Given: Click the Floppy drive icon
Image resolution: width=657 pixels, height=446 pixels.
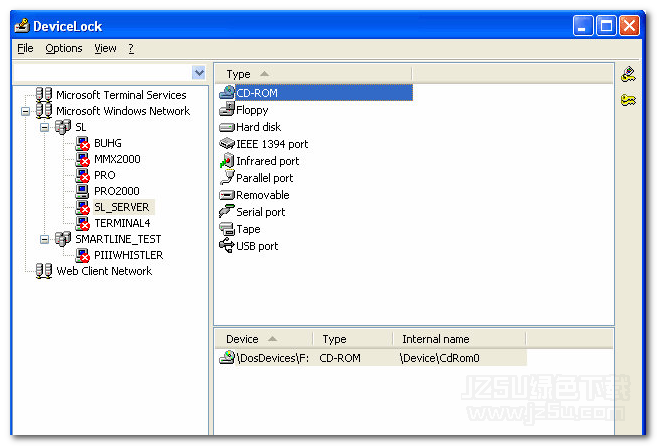Looking at the screenshot, I should click(227, 109).
